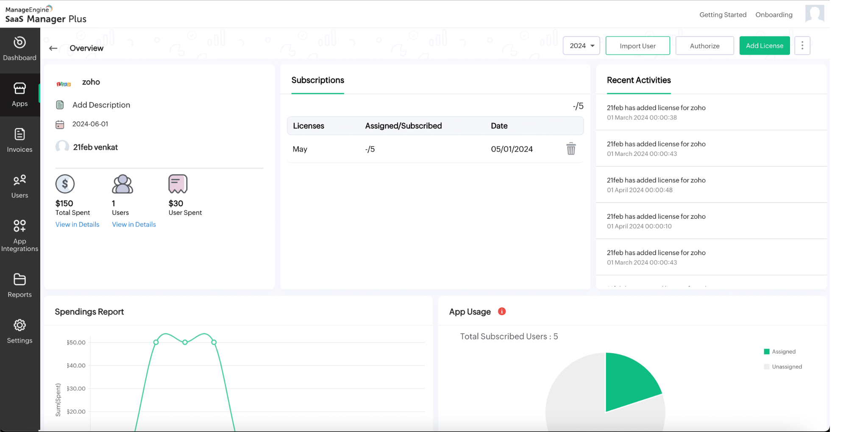Click the Import User button

pos(637,46)
